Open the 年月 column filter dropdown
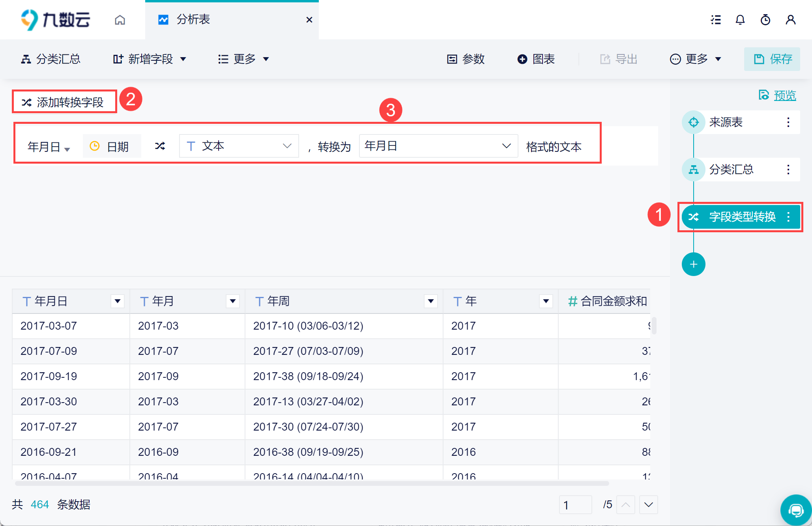This screenshot has width=812, height=526. (233, 301)
